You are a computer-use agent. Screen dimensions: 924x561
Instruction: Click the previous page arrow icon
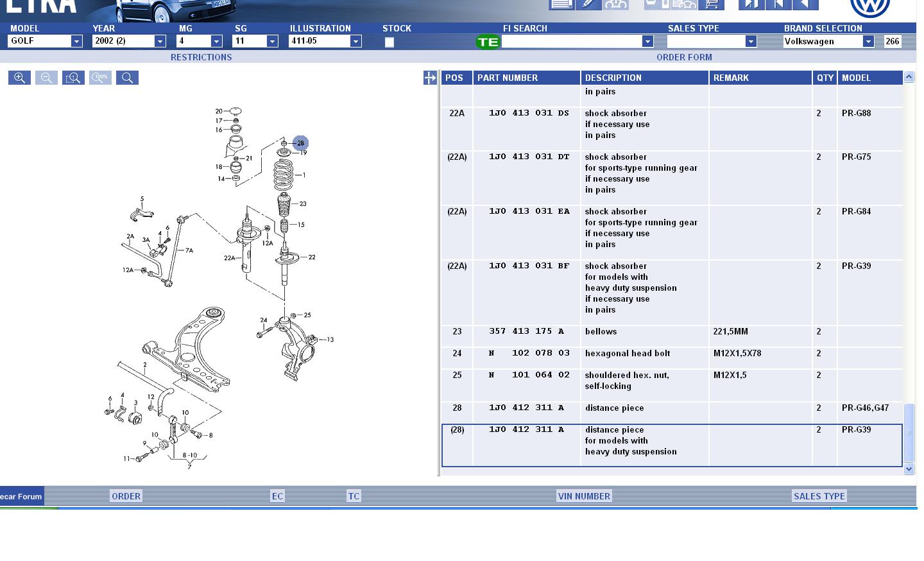click(x=805, y=4)
